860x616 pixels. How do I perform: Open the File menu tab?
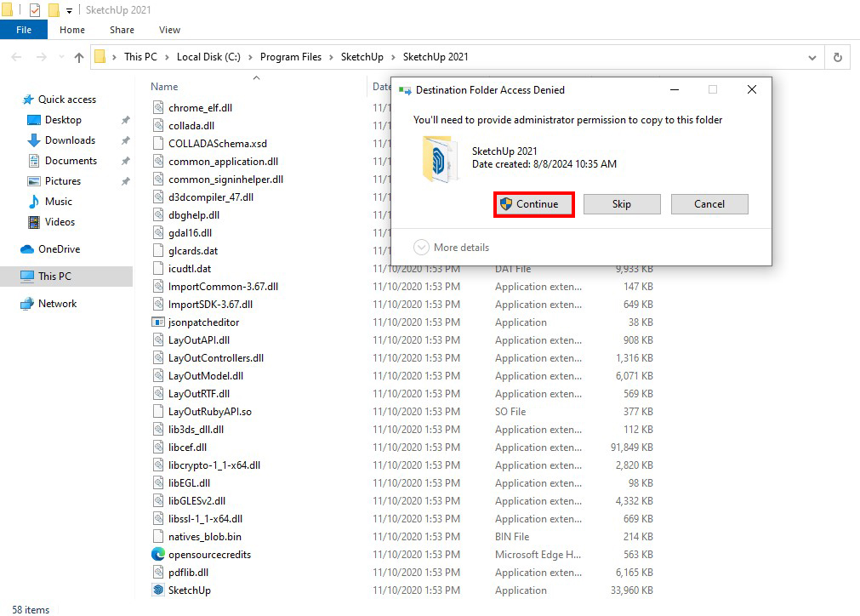pyautogui.click(x=24, y=30)
